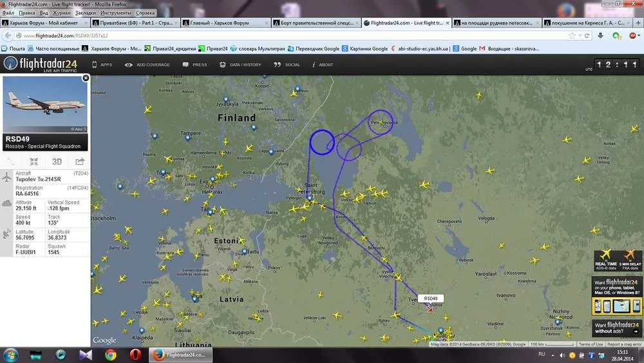Open the Инструменты menu
The width and height of the screenshot is (644, 363).
click(x=116, y=13)
